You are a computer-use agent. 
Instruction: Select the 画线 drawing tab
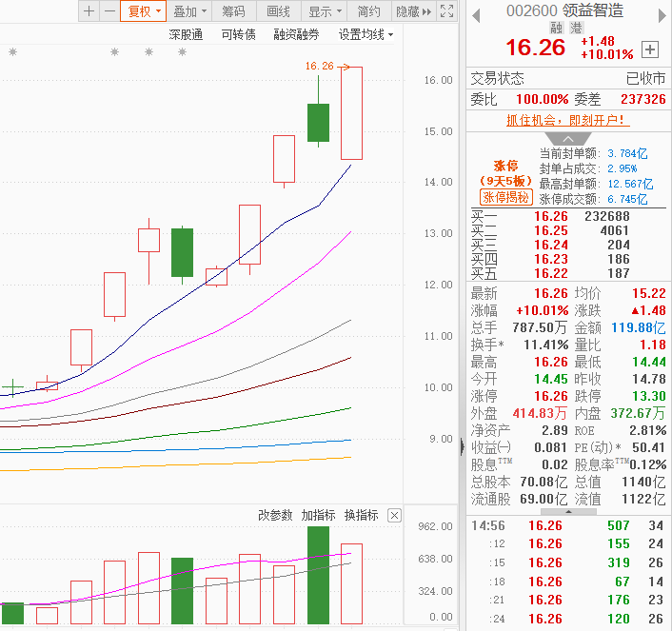click(278, 11)
